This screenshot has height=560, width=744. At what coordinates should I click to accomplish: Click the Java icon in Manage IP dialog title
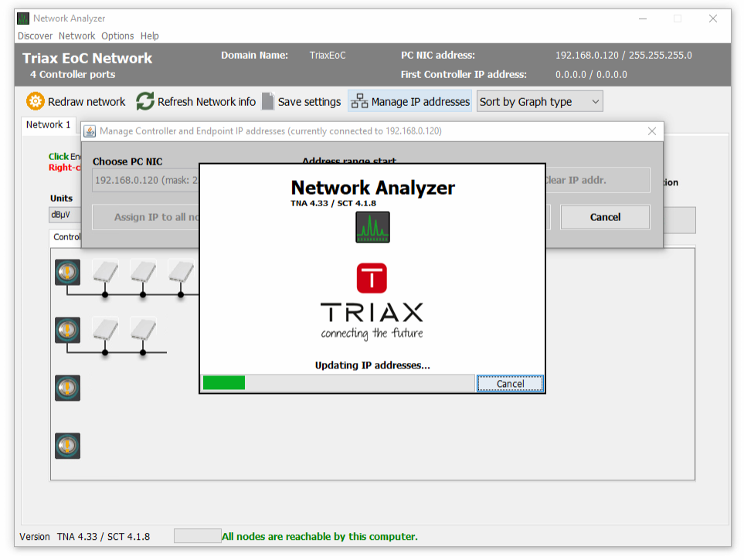(90, 131)
